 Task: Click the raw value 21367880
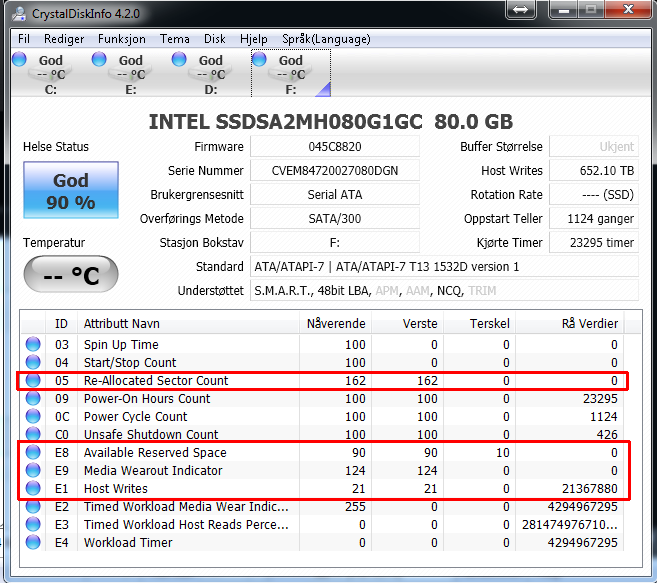click(x=590, y=489)
